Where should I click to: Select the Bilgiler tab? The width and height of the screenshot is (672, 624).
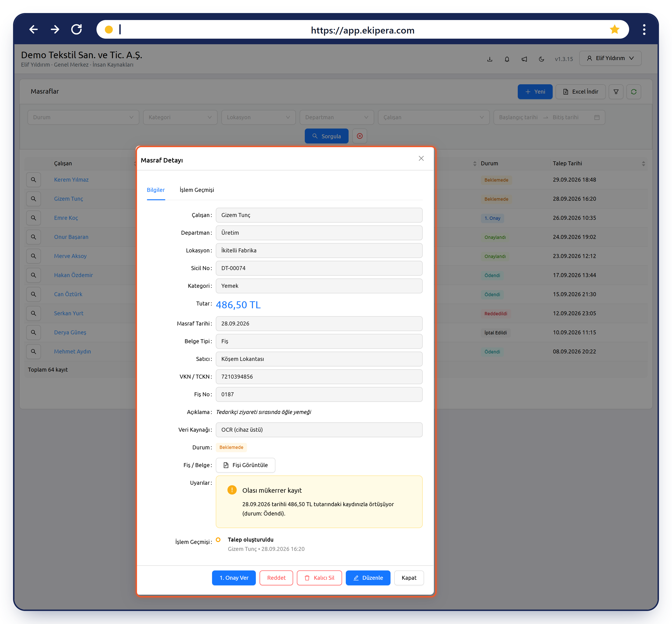point(156,190)
